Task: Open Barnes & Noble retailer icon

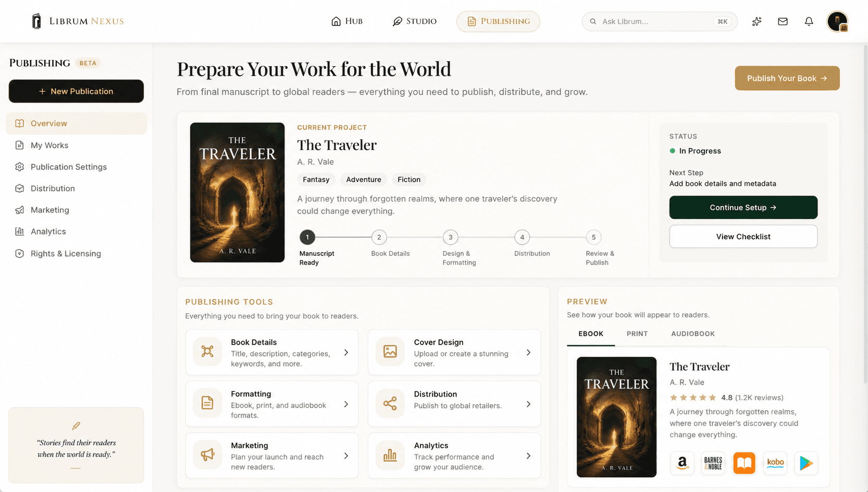Action: click(713, 463)
